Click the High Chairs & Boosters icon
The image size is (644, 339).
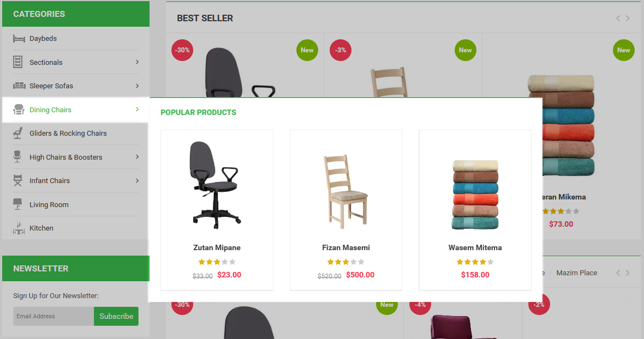tap(17, 157)
